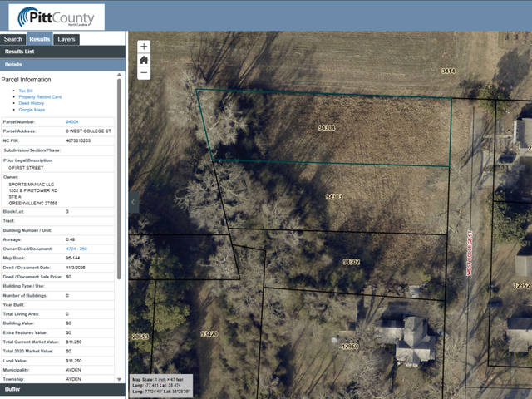Click the details scrollbar down arrow
This screenshot has width=532, height=399.
point(119,379)
